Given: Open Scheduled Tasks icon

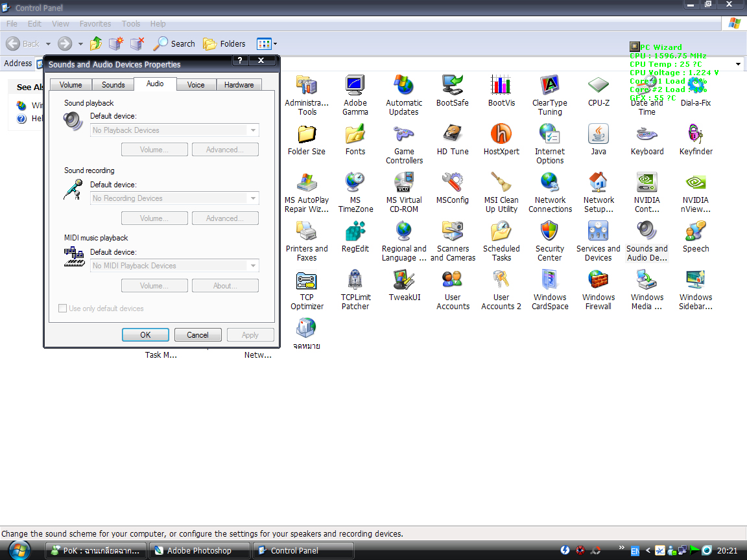Looking at the screenshot, I should pyautogui.click(x=501, y=240).
